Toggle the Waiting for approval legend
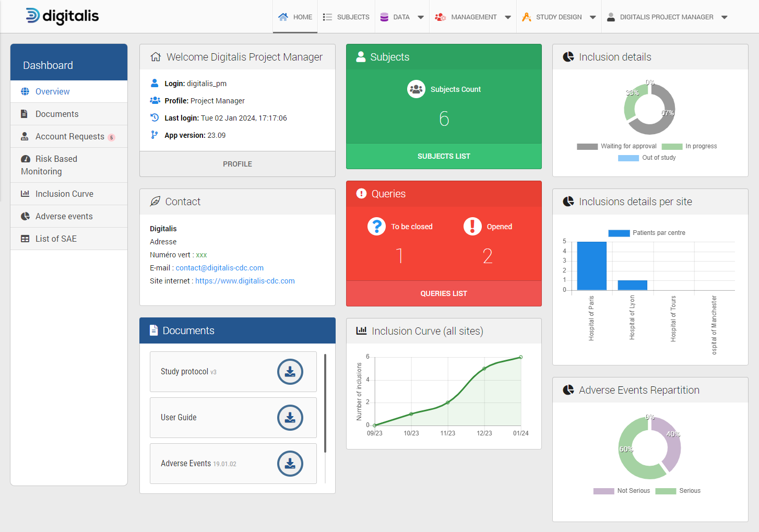The width and height of the screenshot is (759, 532). tap(587, 147)
